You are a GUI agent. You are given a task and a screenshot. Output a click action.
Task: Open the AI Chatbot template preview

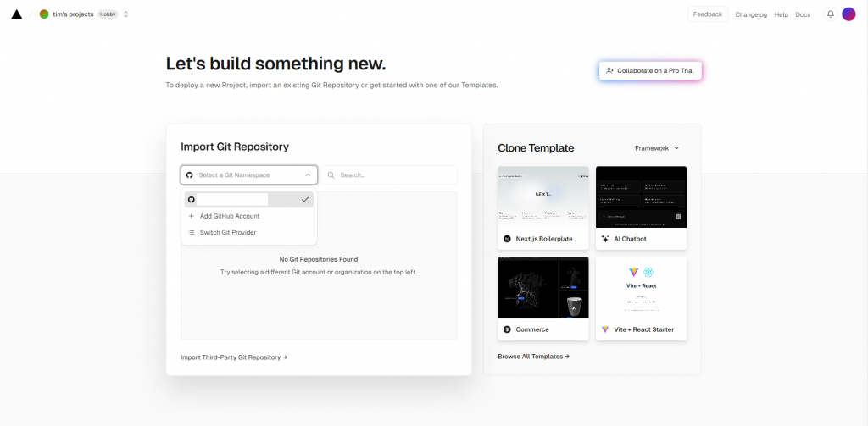click(x=641, y=197)
